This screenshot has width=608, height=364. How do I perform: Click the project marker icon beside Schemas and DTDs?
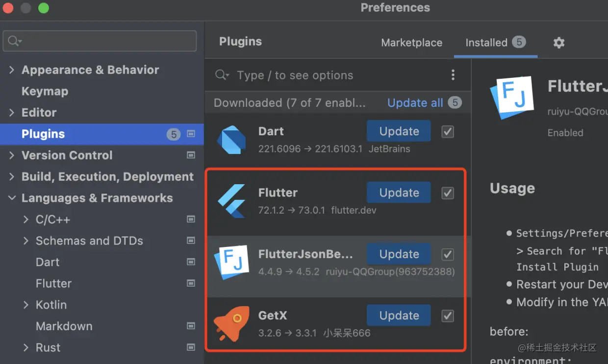click(x=191, y=241)
